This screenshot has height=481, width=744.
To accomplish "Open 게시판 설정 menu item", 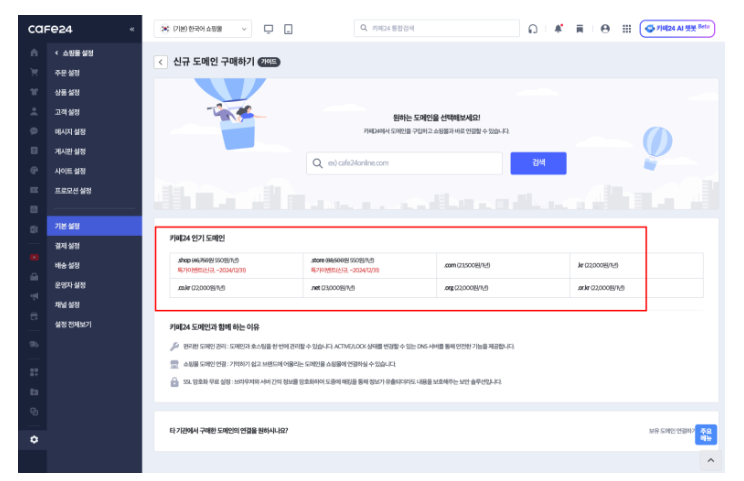I will (70, 151).
